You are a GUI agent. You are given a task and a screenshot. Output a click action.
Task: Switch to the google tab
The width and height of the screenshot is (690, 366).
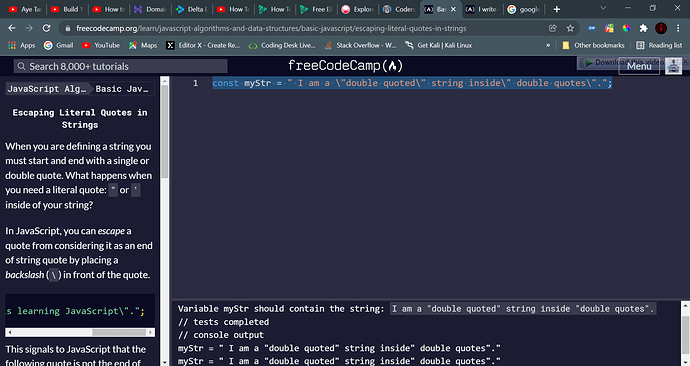click(523, 9)
